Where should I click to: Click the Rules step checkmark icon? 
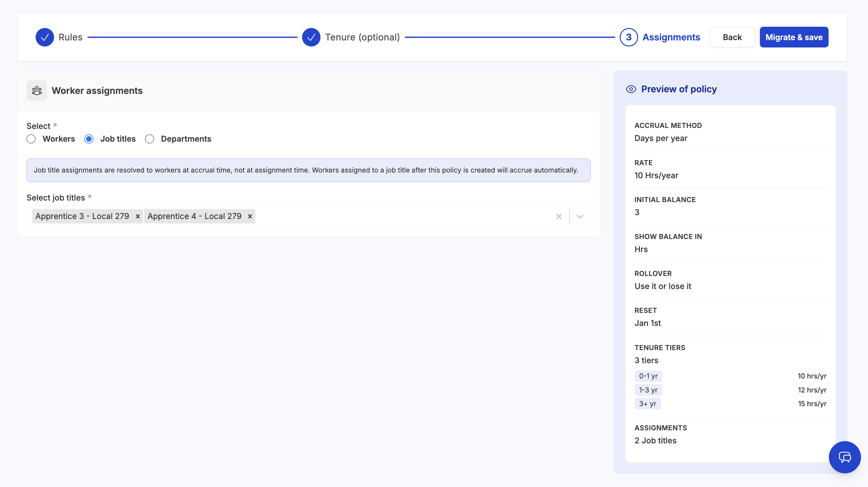tap(45, 37)
